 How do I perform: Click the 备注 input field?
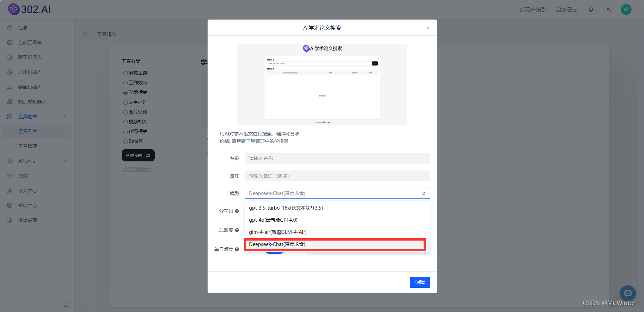tap(337, 176)
